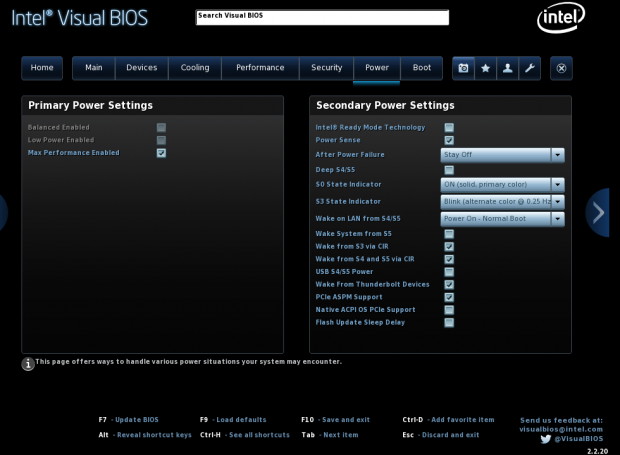
Task: Disable Power Sense checkbox
Action: (449, 140)
